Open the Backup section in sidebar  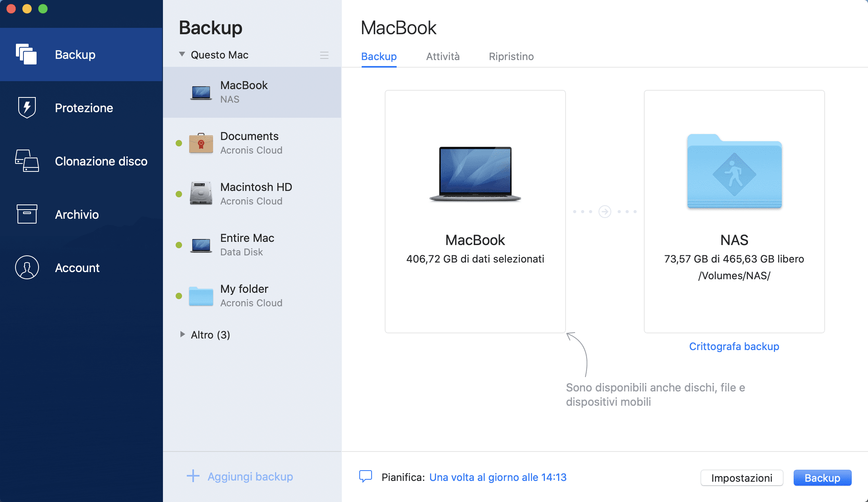coord(75,54)
